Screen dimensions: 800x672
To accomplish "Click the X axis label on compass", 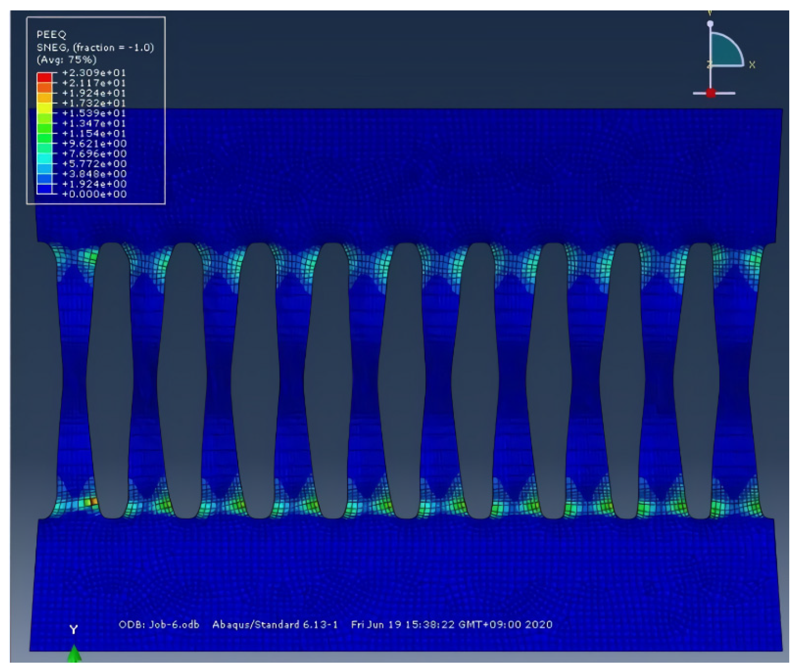I will point(752,65).
